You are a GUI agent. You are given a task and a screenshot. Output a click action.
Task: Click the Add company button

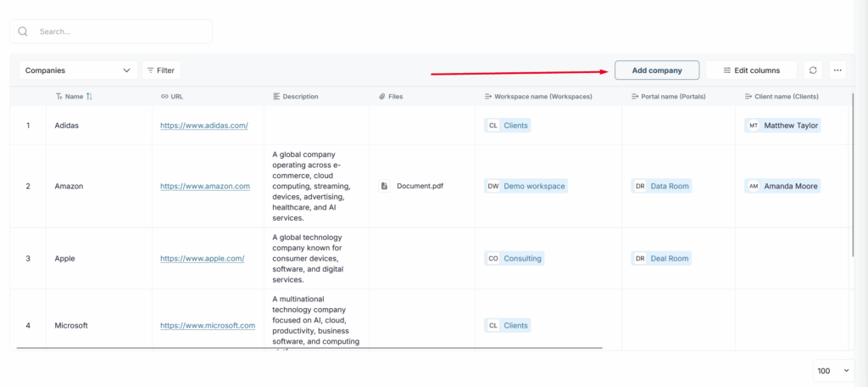[656, 70]
